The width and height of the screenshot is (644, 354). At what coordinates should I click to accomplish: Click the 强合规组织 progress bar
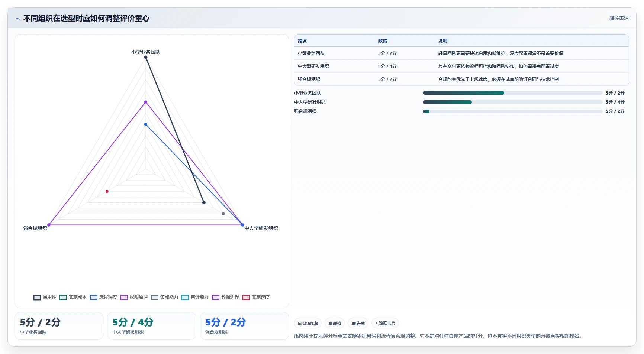click(512, 111)
